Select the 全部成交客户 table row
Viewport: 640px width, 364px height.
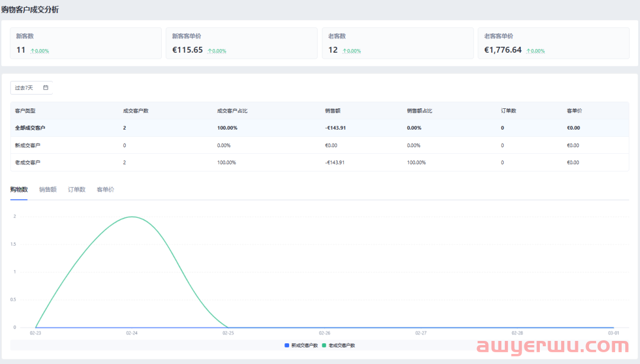pos(319,128)
